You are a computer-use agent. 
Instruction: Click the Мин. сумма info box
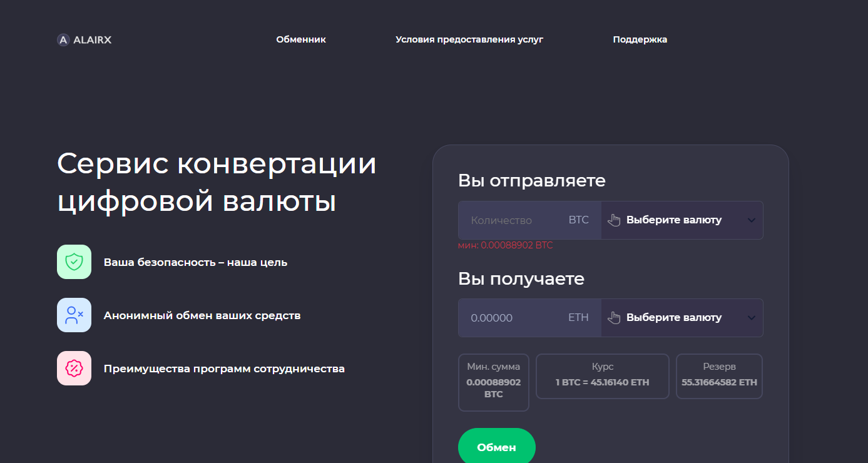coord(494,382)
